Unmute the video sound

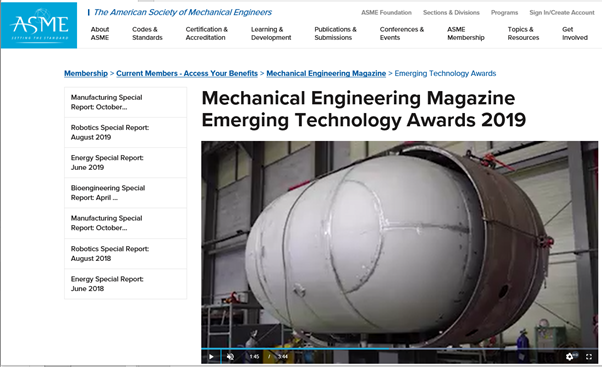pos(230,357)
